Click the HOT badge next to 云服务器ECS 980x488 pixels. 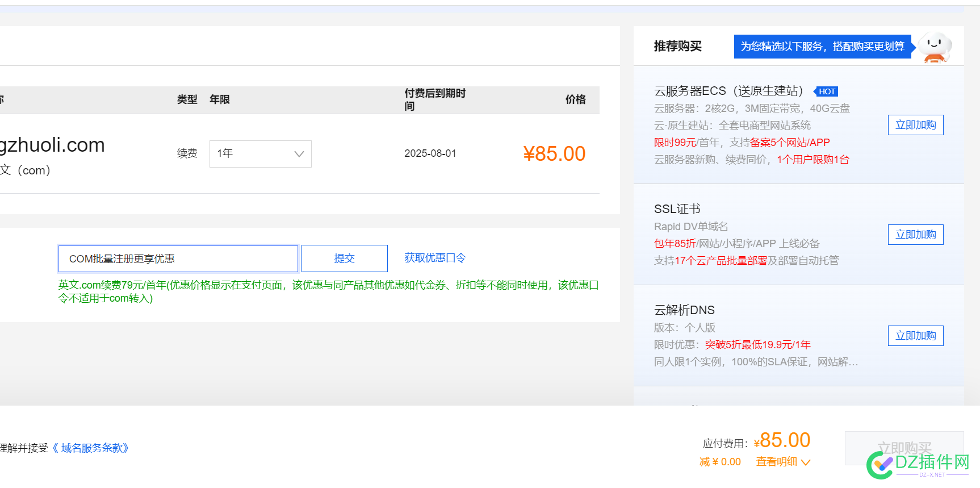click(x=826, y=91)
